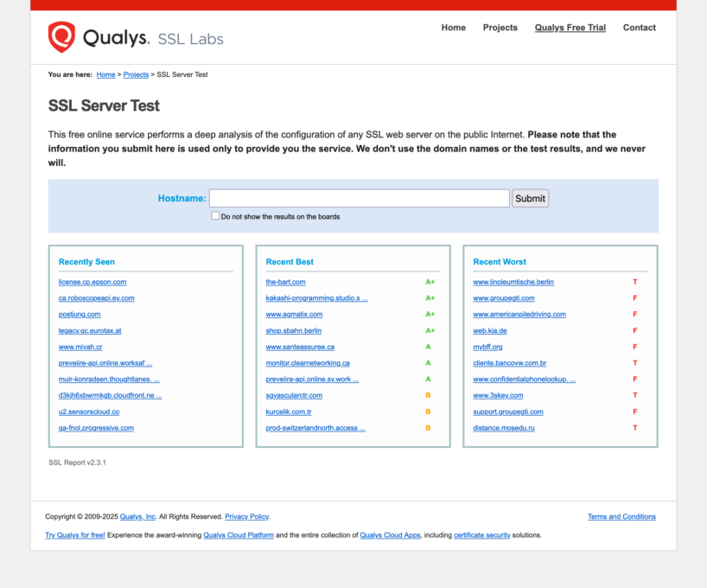The width and height of the screenshot is (707, 588).
Task: Select postjung.com in Recently Seen
Action: tap(80, 314)
